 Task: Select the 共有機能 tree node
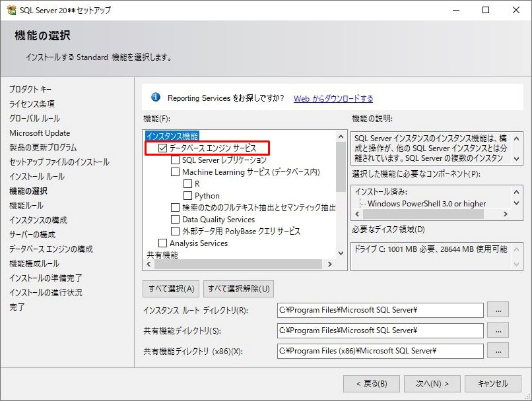(162, 255)
